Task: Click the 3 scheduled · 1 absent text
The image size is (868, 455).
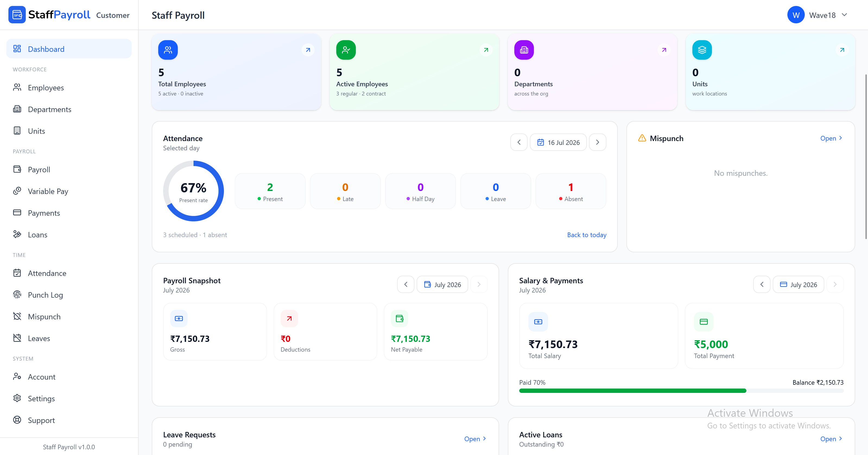Action: pos(195,235)
